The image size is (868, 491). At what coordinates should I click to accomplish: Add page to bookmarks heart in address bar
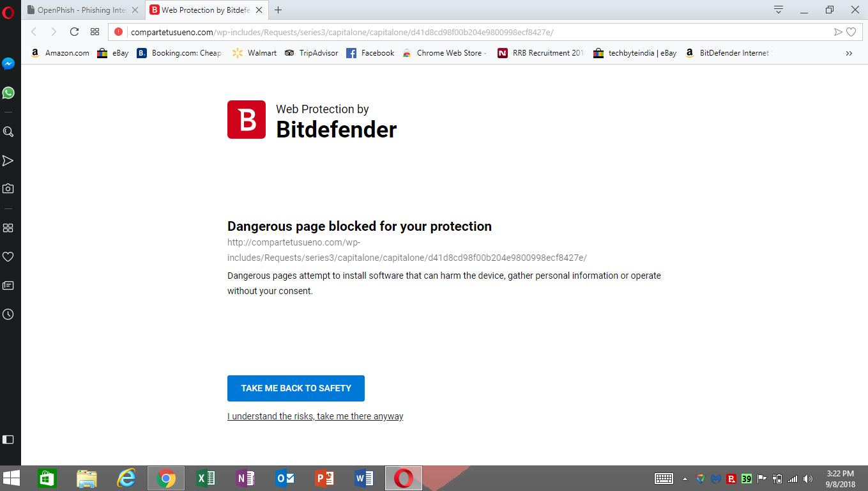pyautogui.click(x=851, y=32)
